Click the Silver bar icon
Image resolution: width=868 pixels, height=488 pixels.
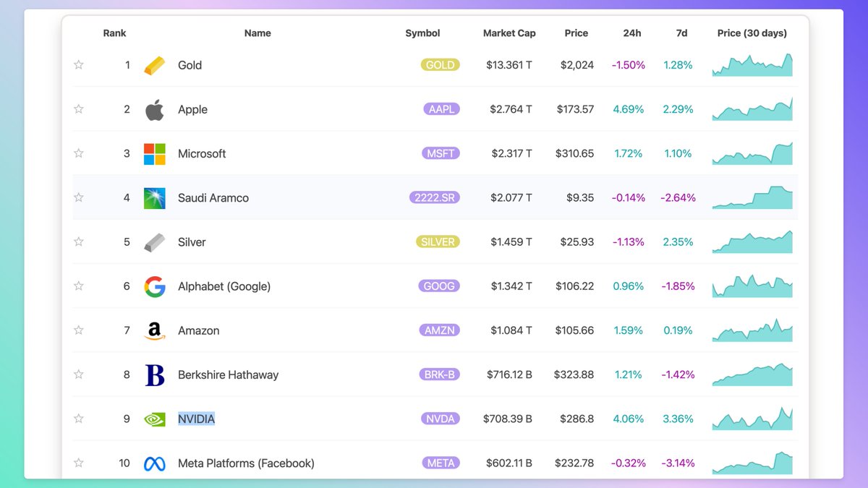[x=154, y=242]
